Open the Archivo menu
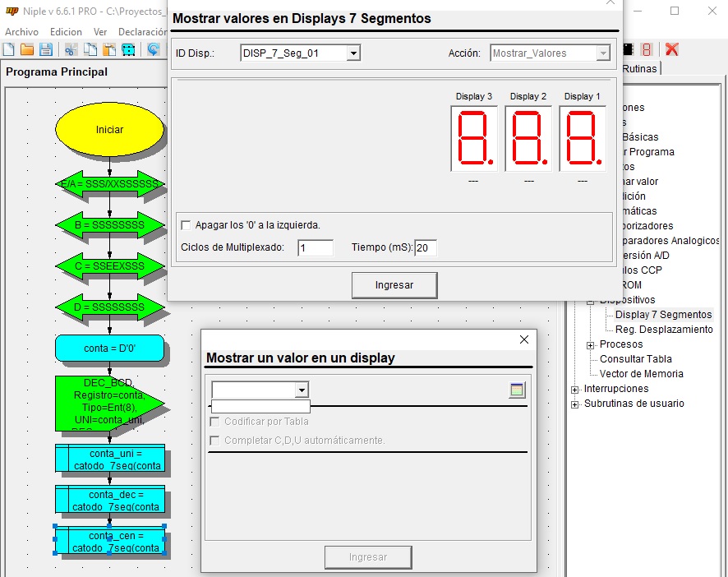Viewport: 728px width, 577px height. [21, 32]
